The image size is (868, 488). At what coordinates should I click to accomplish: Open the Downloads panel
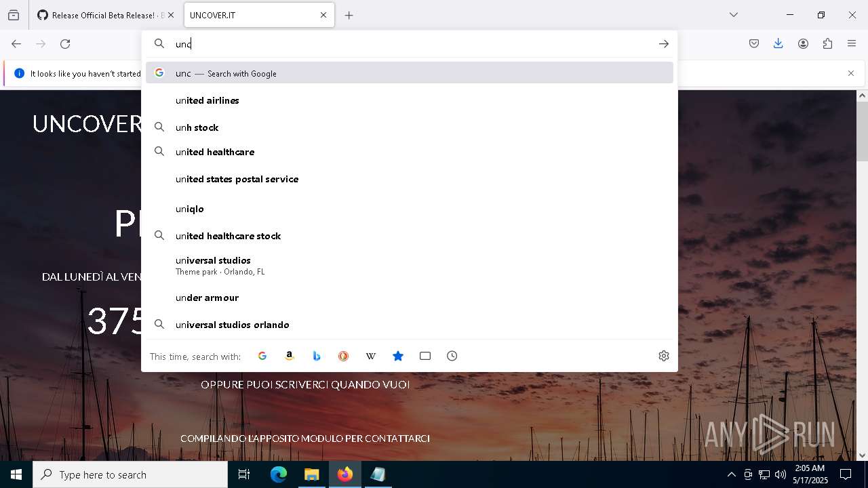[778, 43]
